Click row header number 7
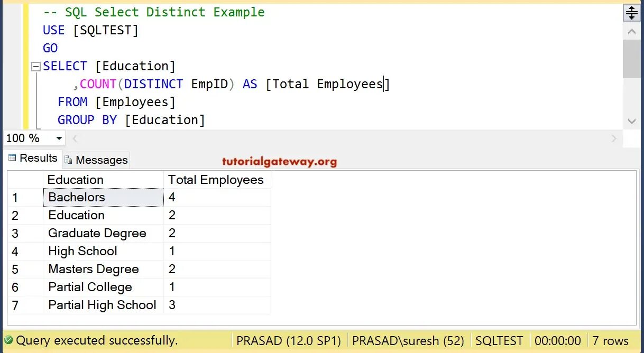Screen dimensions: 644x353 (x=25, y=305)
